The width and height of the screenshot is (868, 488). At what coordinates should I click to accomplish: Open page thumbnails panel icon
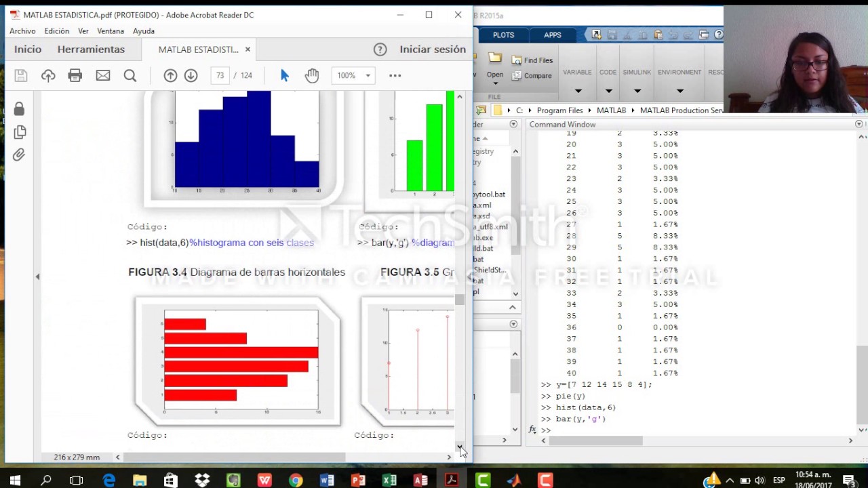tap(19, 131)
